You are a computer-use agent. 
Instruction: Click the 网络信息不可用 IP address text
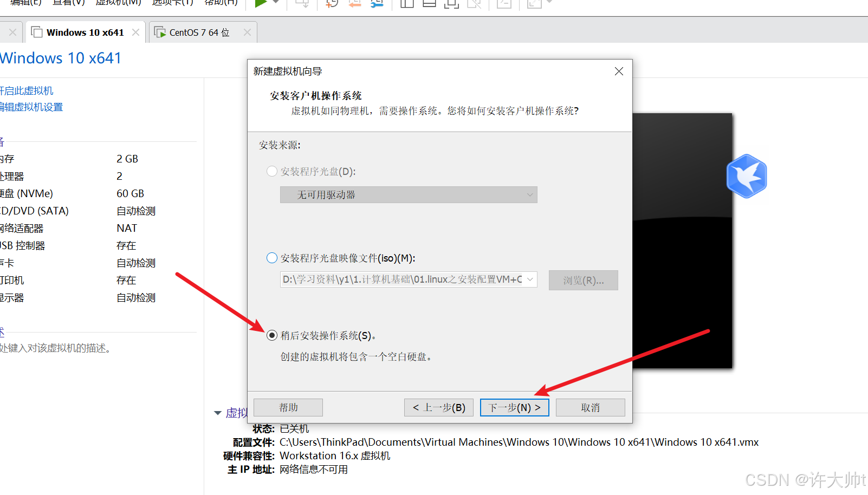314,469
